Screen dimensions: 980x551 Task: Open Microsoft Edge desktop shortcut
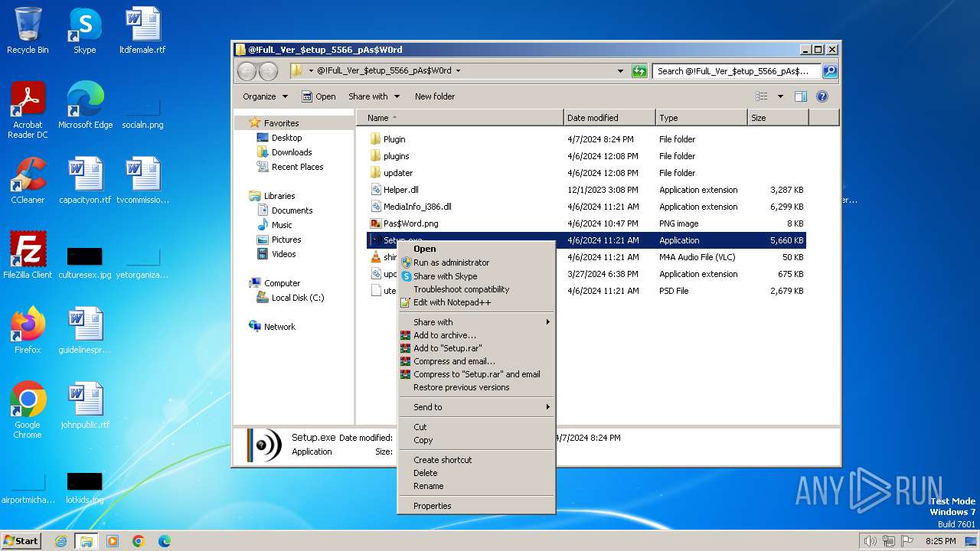(85, 105)
